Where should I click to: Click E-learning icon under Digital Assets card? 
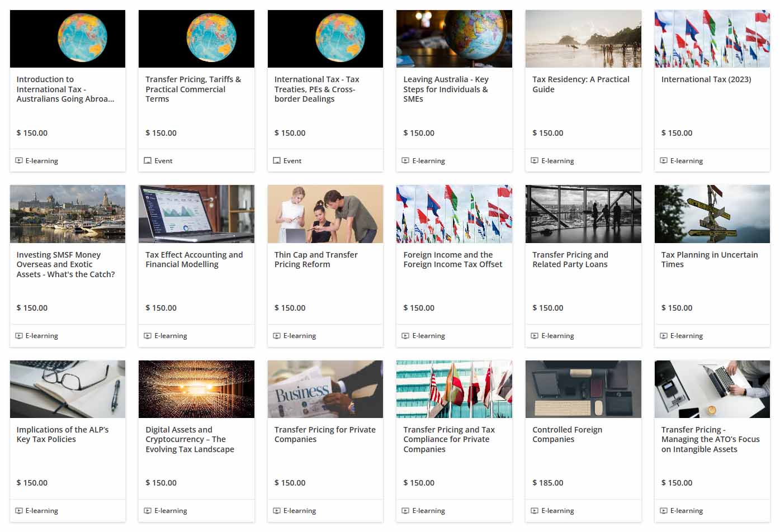click(x=148, y=511)
